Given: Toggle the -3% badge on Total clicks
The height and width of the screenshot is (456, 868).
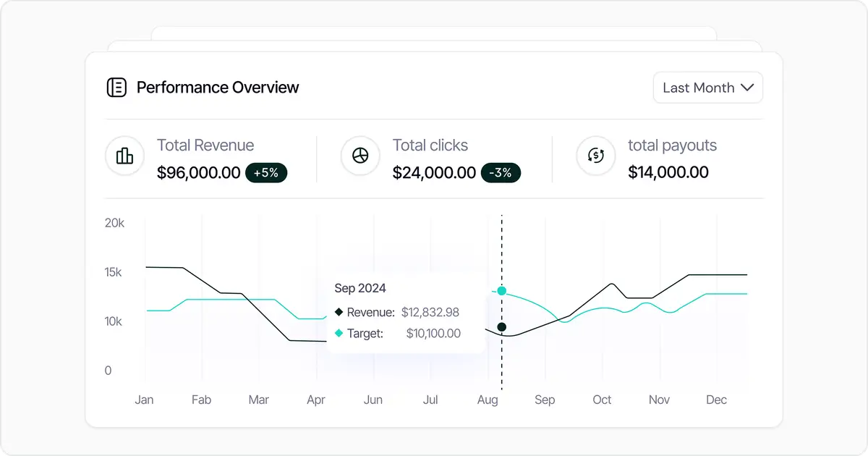Looking at the screenshot, I should tap(501, 173).
